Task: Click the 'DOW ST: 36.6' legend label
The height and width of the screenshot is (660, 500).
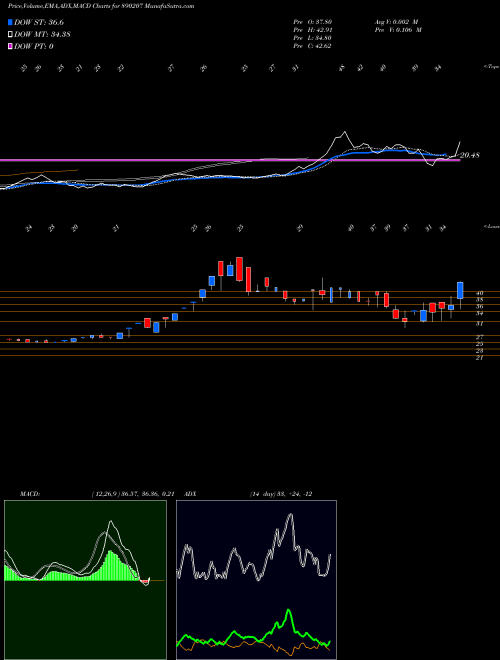Action: pos(39,22)
